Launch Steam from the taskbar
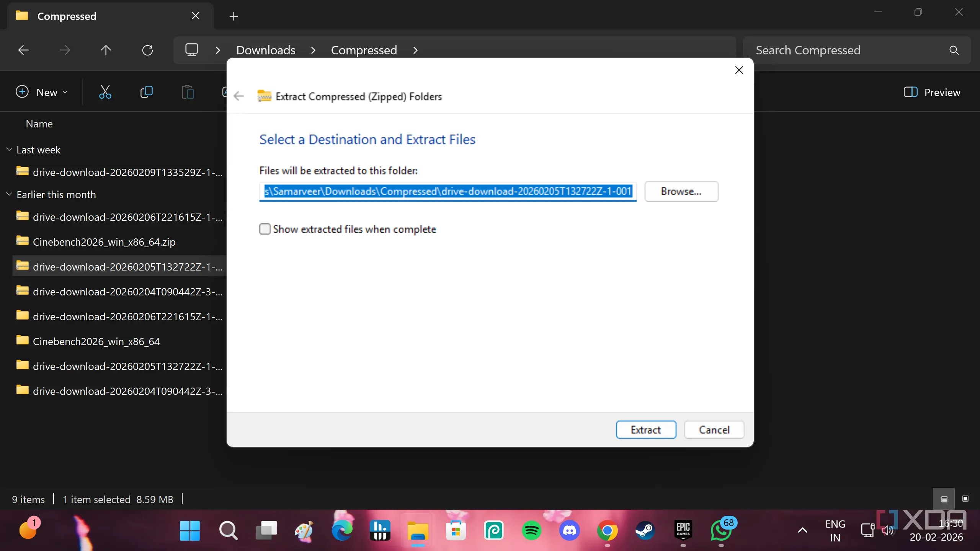The image size is (980, 551). (645, 531)
